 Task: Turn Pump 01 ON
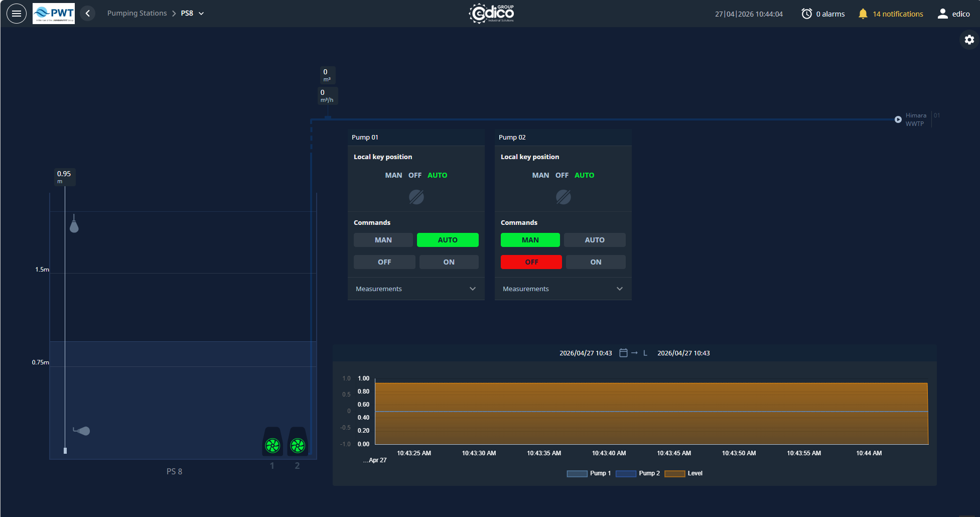coord(449,262)
